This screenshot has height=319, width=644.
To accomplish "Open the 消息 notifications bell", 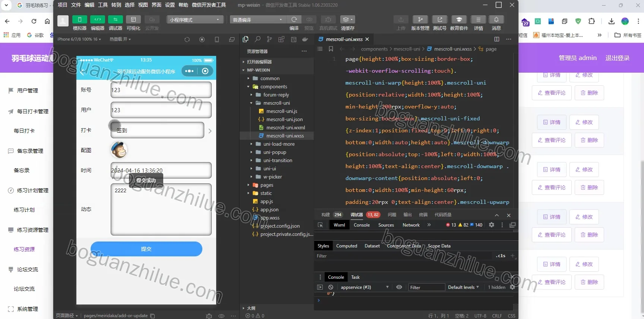I will click(496, 19).
